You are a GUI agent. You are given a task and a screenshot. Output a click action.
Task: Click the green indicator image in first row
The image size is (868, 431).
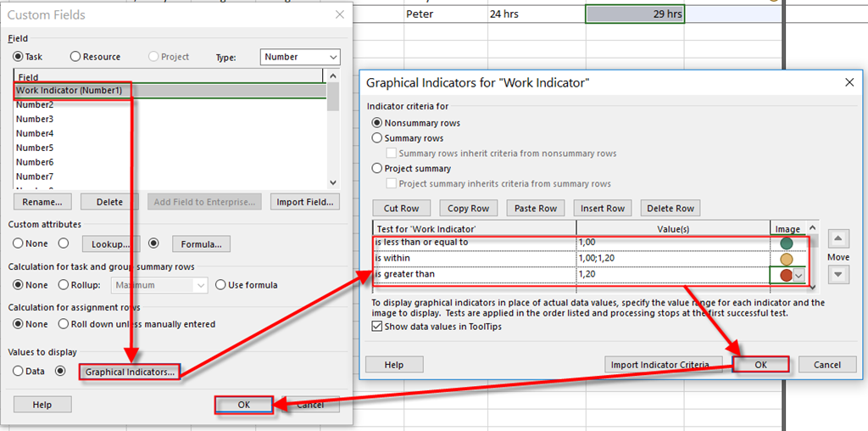pos(786,243)
